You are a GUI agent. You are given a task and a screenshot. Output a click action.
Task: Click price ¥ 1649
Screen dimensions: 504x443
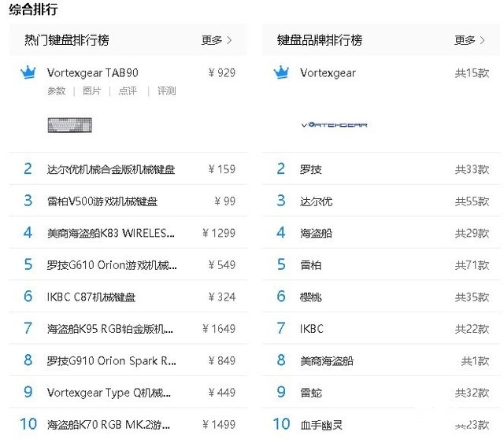click(x=219, y=329)
